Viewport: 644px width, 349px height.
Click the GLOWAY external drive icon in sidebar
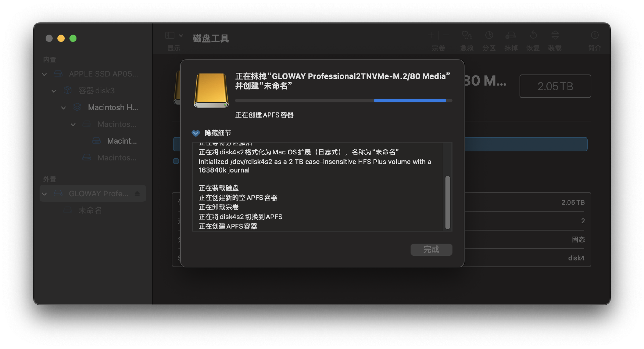point(58,193)
